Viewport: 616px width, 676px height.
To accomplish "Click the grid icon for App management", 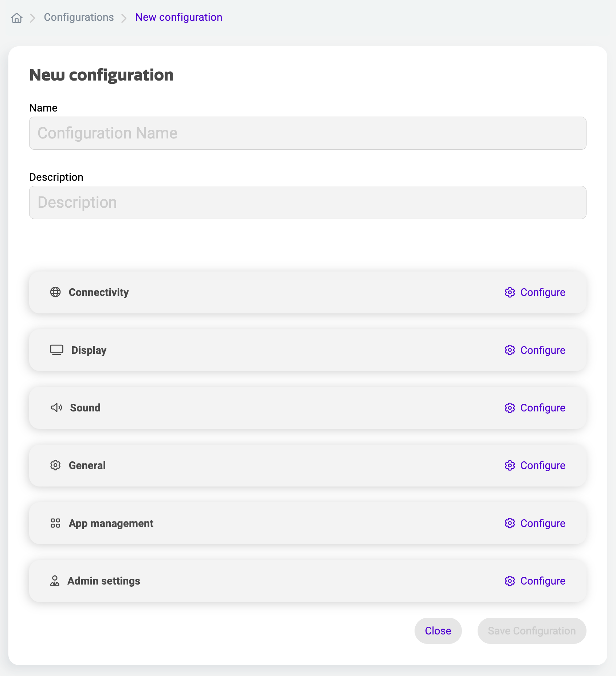I will point(55,523).
